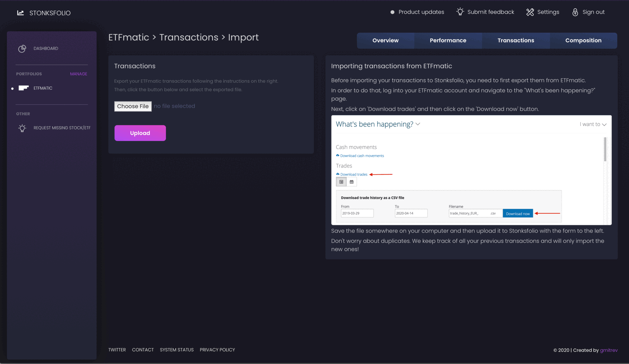The height and width of the screenshot is (364, 629).
Task: Open the Privacy Policy footer link
Action: 217,350
